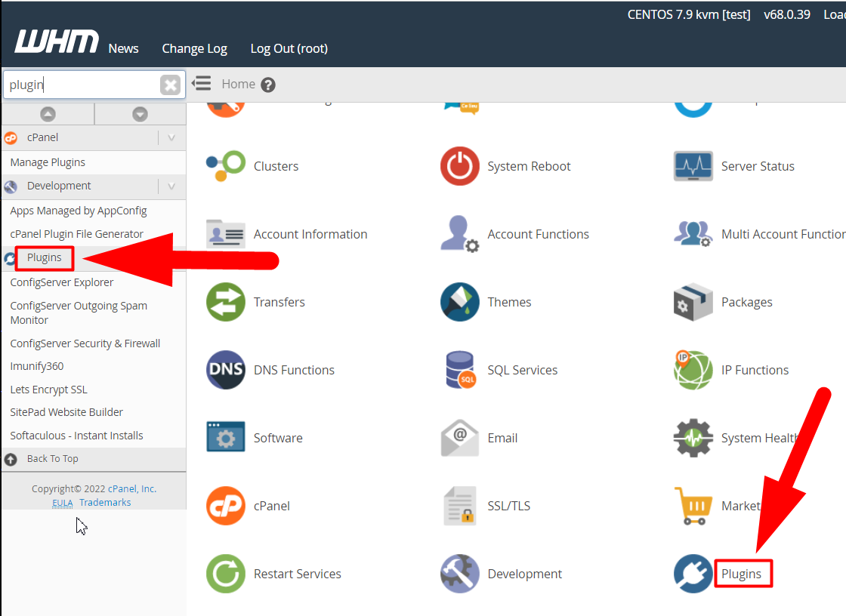This screenshot has height=616, width=846.
Task: Click the News menu item
Action: point(122,48)
